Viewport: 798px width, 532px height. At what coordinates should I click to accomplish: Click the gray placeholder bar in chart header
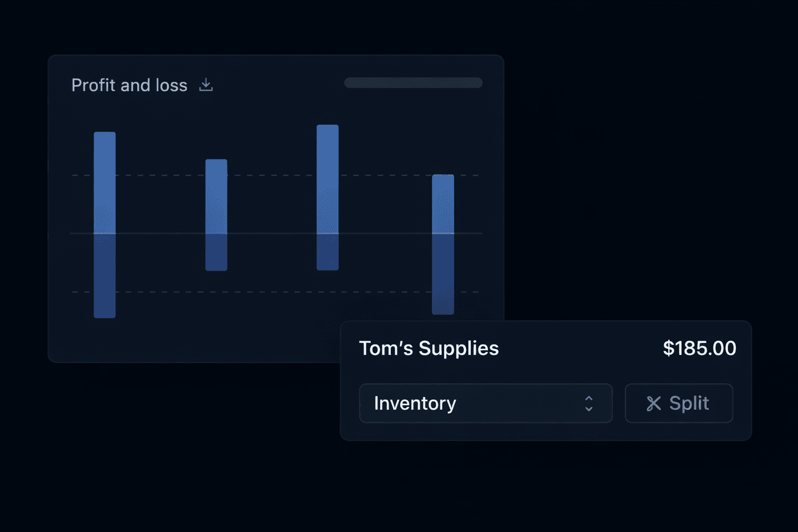click(413, 83)
